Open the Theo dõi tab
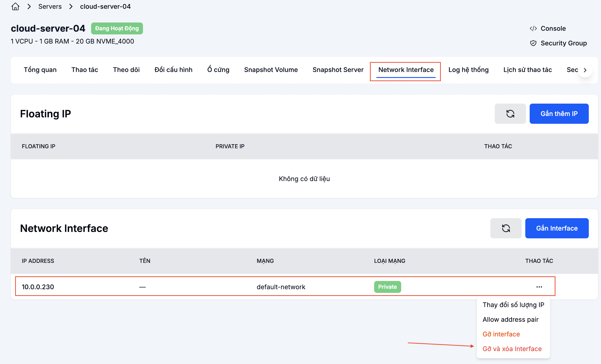This screenshot has height=364, width=601. (126, 70)
